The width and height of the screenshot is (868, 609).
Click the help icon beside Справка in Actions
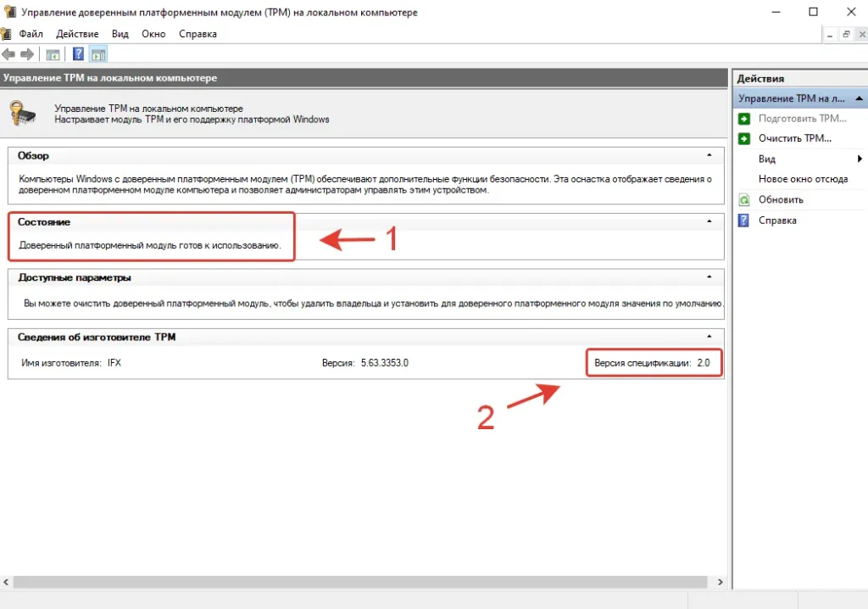[x=744, y=221]
